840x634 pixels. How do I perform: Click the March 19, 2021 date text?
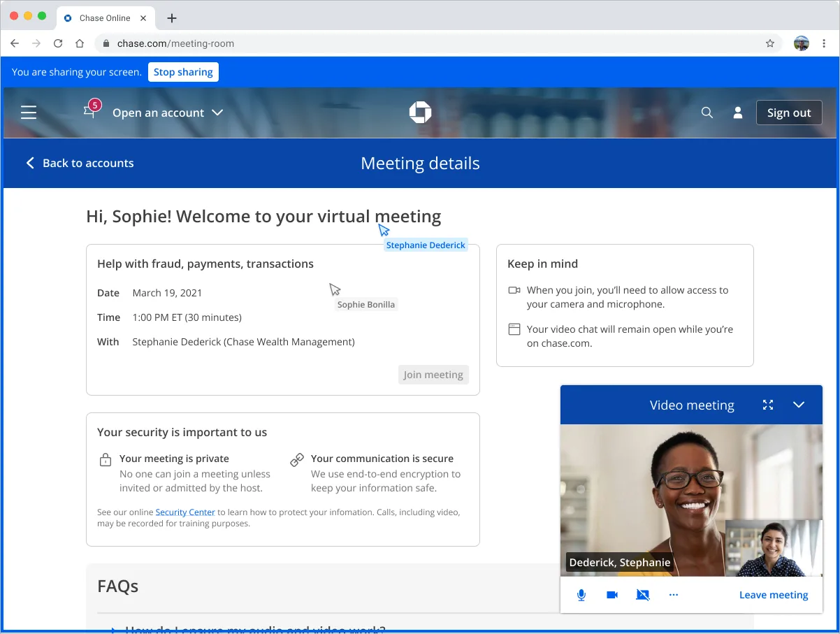coord(167,293)
